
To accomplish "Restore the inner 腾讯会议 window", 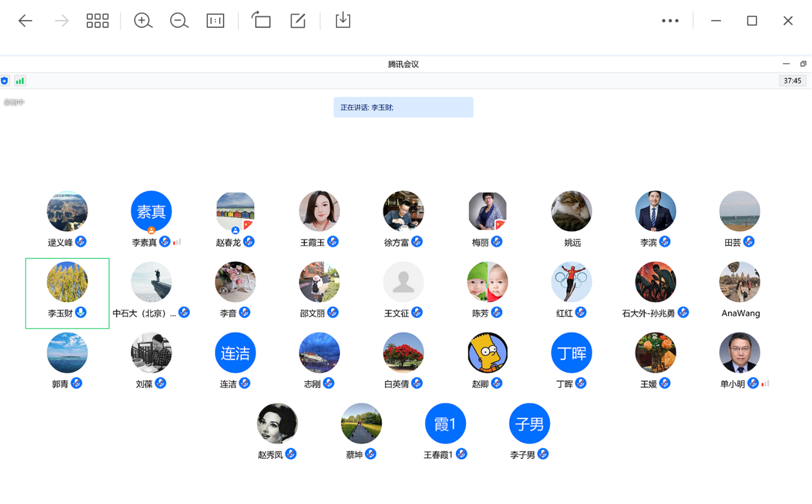I will (803, 64).
